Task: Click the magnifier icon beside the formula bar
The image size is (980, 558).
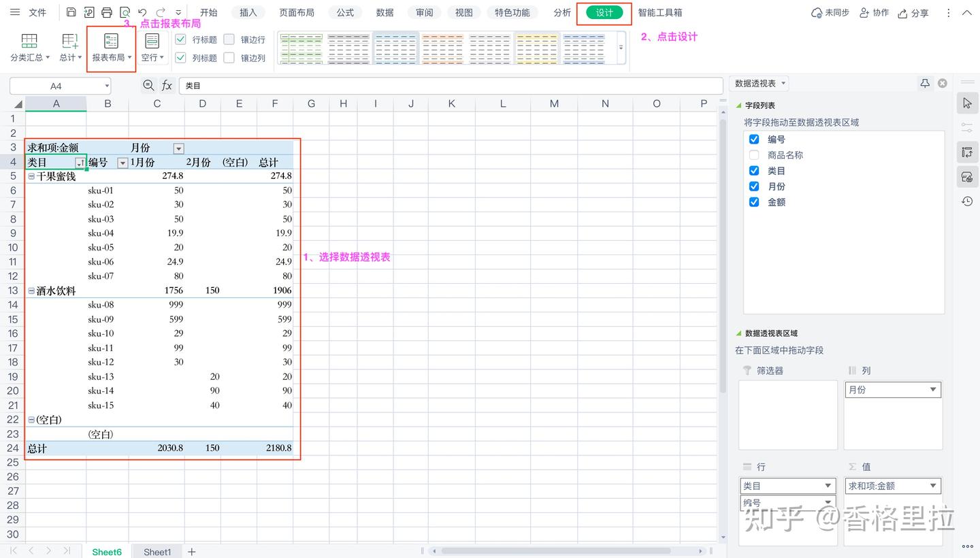Action: point(148,86)
